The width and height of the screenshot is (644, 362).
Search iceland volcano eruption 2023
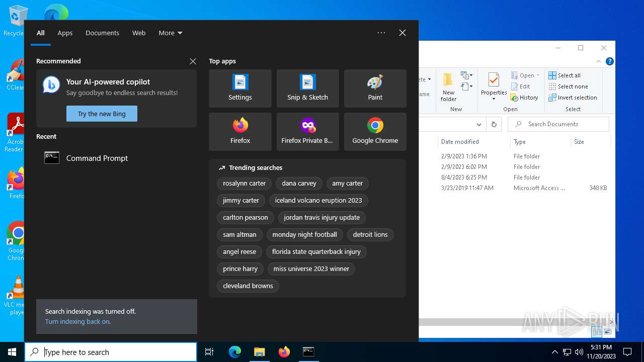pyautogui.click(x=318, y=201)
